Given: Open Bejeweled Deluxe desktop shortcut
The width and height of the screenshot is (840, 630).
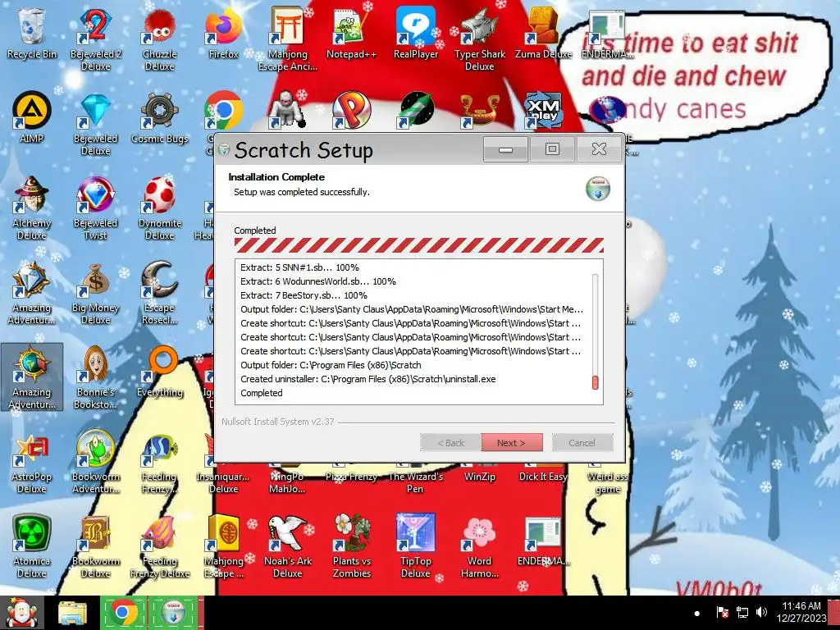Looking at the screenshot, I should (x=95, y=123).
